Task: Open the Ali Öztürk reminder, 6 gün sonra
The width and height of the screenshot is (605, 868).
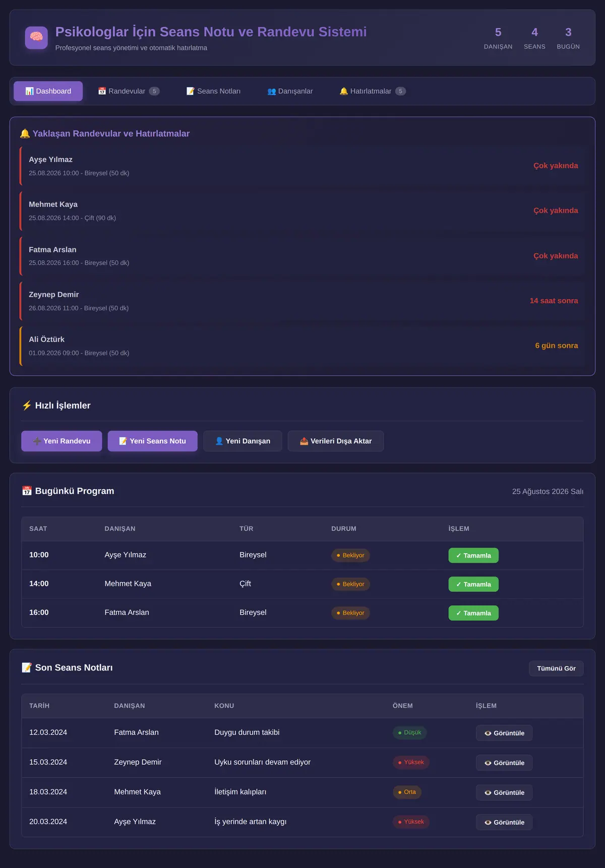Action: coord(302,346)
